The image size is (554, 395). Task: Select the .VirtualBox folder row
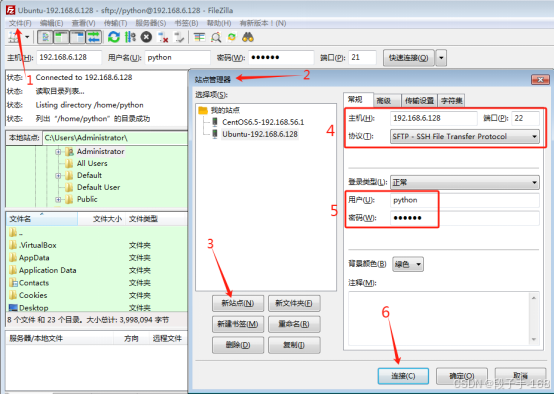(97, 245)
